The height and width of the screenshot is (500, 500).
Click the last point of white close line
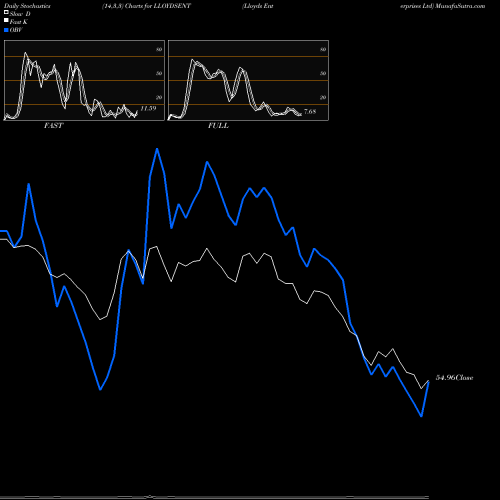pos(429,381)
